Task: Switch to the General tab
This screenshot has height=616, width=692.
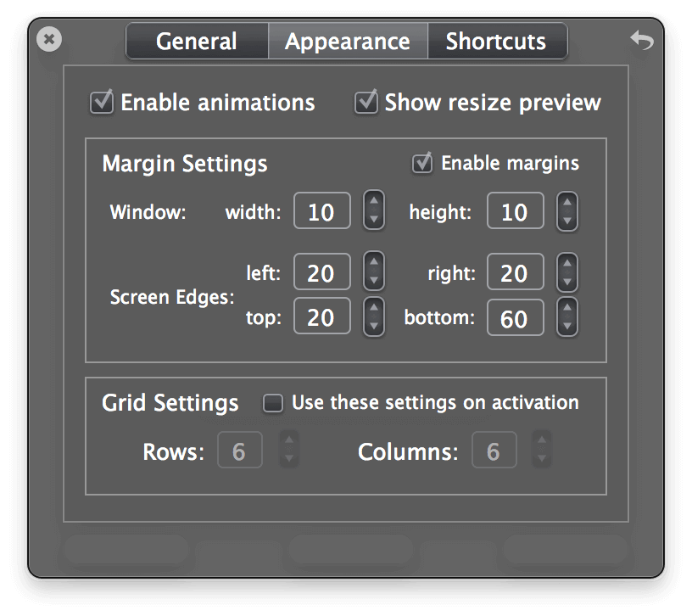Action: point(197,42)
